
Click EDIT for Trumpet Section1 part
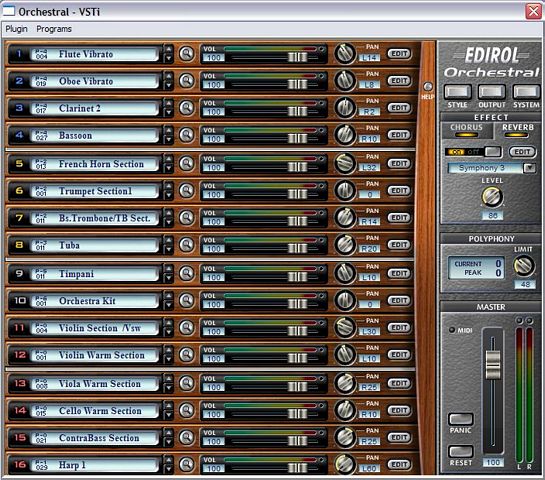[399, 190]
